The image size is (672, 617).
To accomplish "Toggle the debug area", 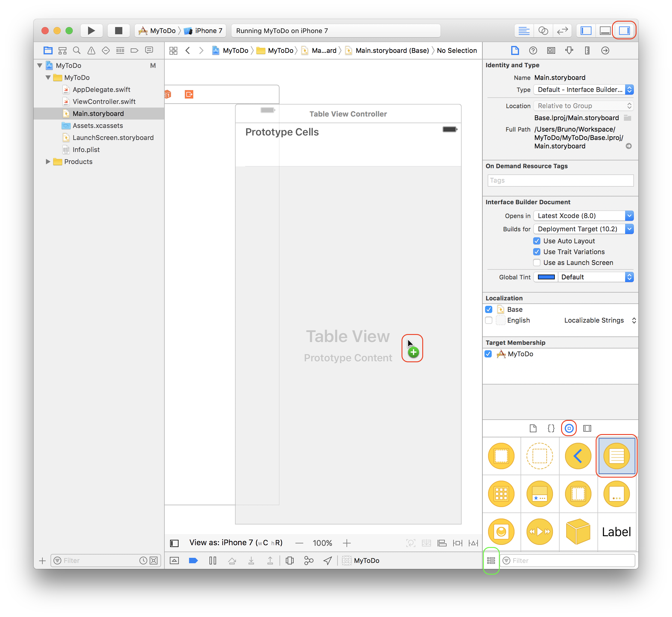I will coord(605,31).
